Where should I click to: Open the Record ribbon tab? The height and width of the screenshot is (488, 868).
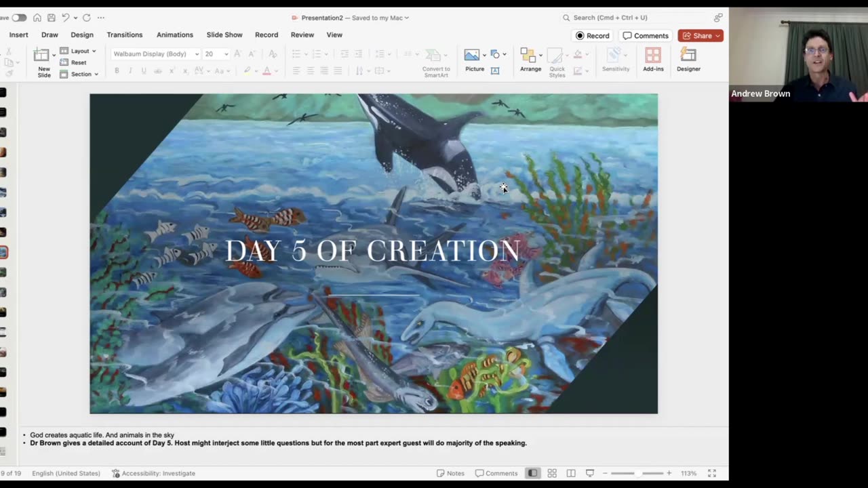click(267, 35)
